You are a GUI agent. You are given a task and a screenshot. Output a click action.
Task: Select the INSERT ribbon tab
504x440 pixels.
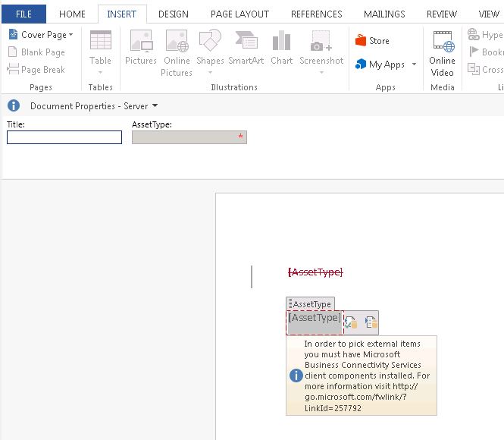pyautogui.click(x=122, y=14)
